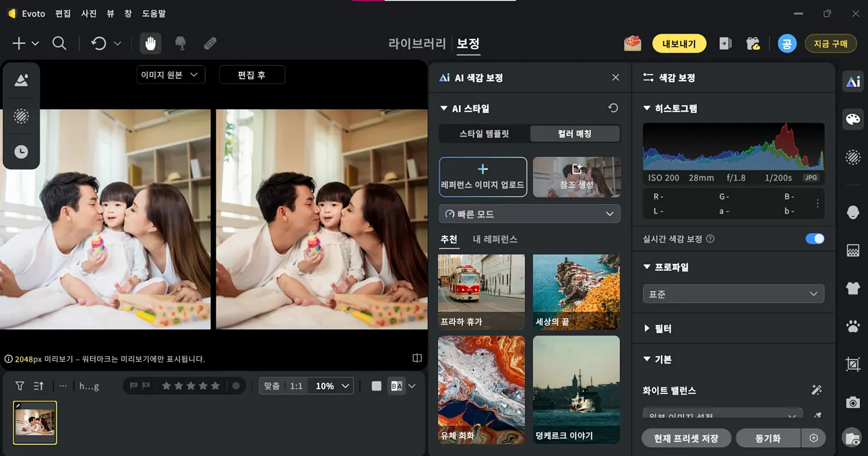Open the color palette editing panel
Screen dimensions: 868x456
click(853, 119)
